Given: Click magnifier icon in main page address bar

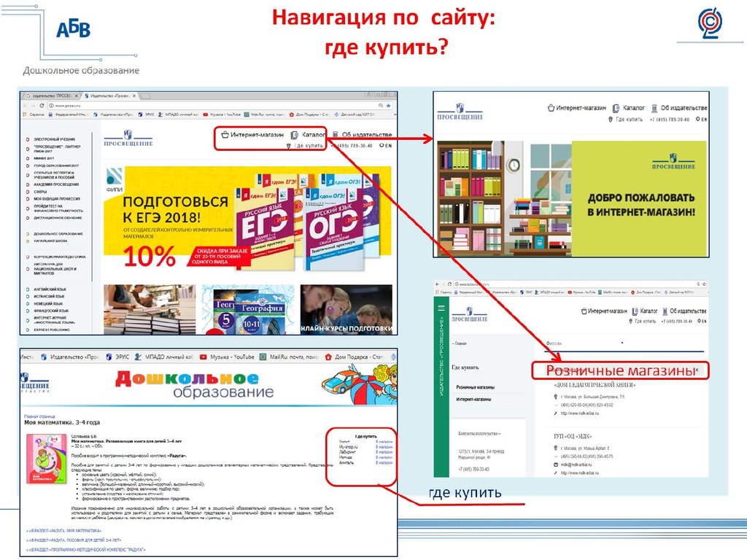Looking at the screenshot, I should (381, 106).
